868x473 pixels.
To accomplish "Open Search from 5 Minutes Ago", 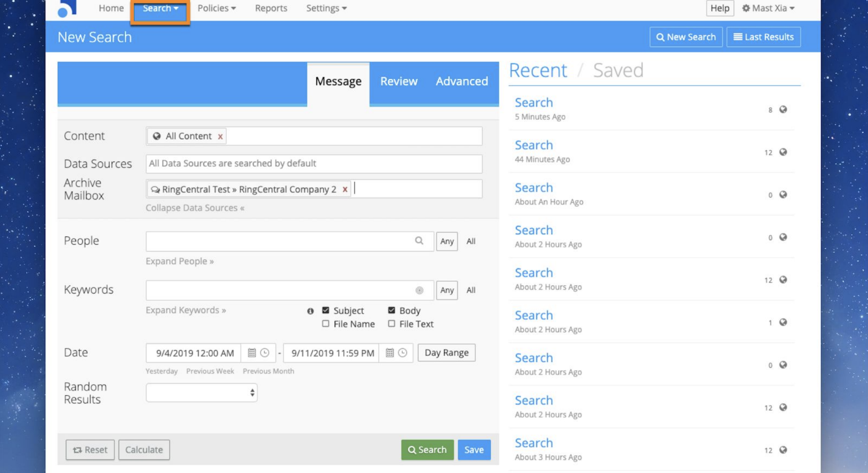I will (534, 103).
